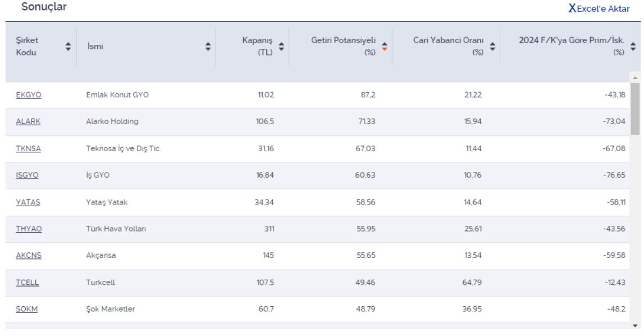The height and width of the screenshot is (336, 644).
Task: Export results with Excel'e Aktar
Action: pyautogui.click(x=599, y=8)
